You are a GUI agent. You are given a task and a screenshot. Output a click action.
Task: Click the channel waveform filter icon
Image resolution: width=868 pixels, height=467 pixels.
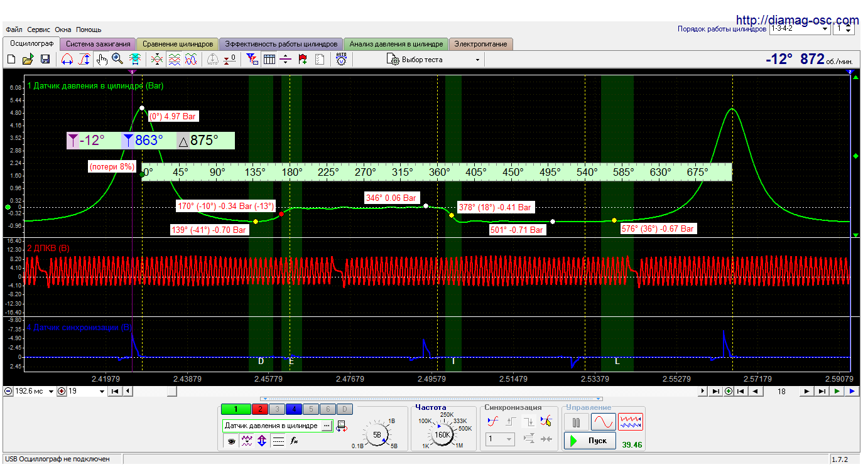[x=247, y=442]
